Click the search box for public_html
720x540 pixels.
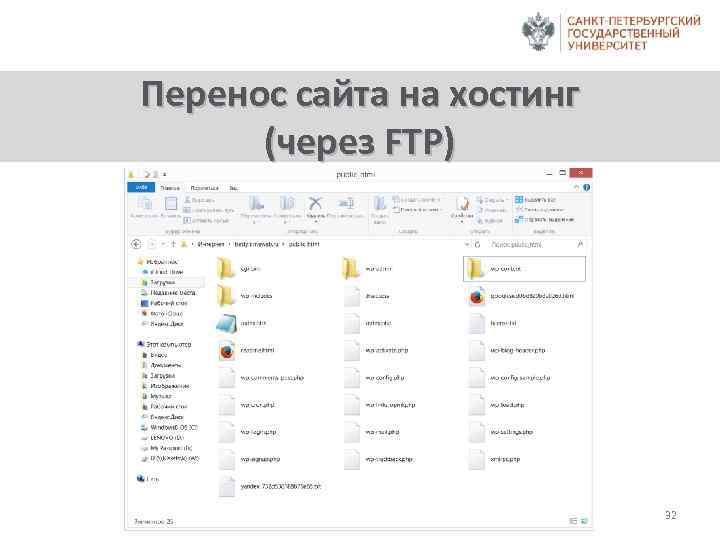click(x=535, y=245)
